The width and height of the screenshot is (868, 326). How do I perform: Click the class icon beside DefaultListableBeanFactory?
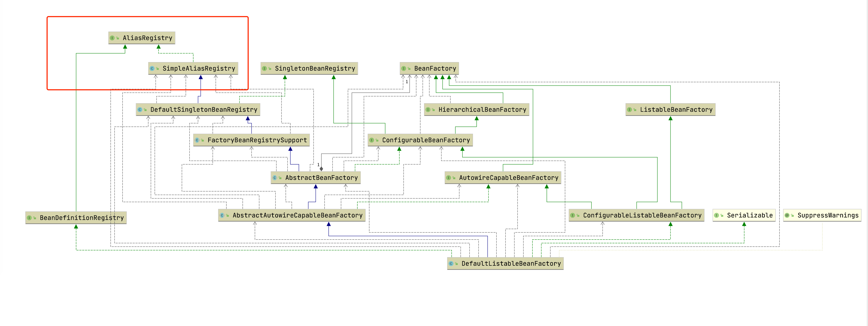[451, 264]
